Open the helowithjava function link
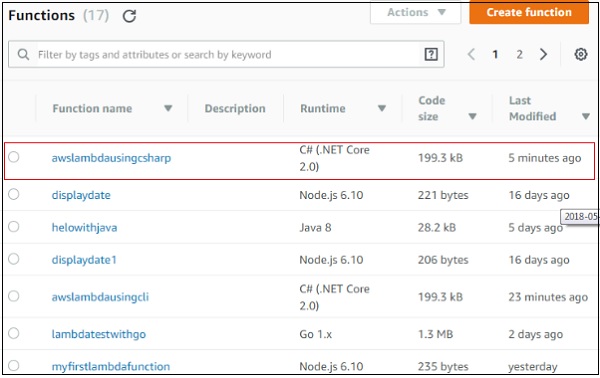The width and height of the screenshot is (600, 378). (x=85, y=228)
